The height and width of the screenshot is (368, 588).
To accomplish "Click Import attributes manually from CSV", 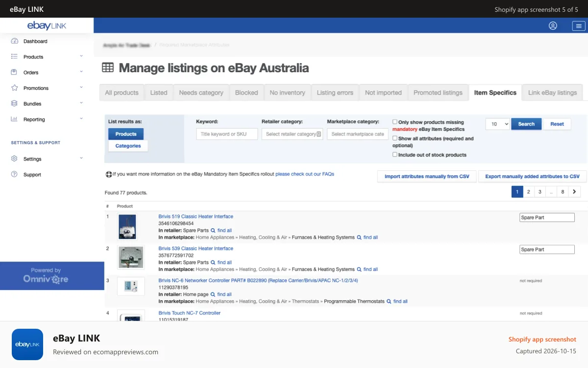I will click(427, 177).
